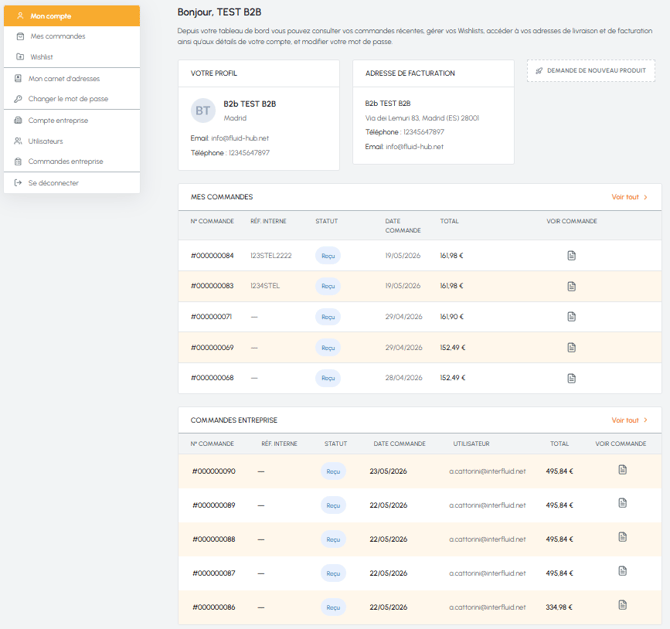This screenshot has height=629, width=670.
Task: Click the user icon beside Mon compte
Action: click(x=20, y=16)
